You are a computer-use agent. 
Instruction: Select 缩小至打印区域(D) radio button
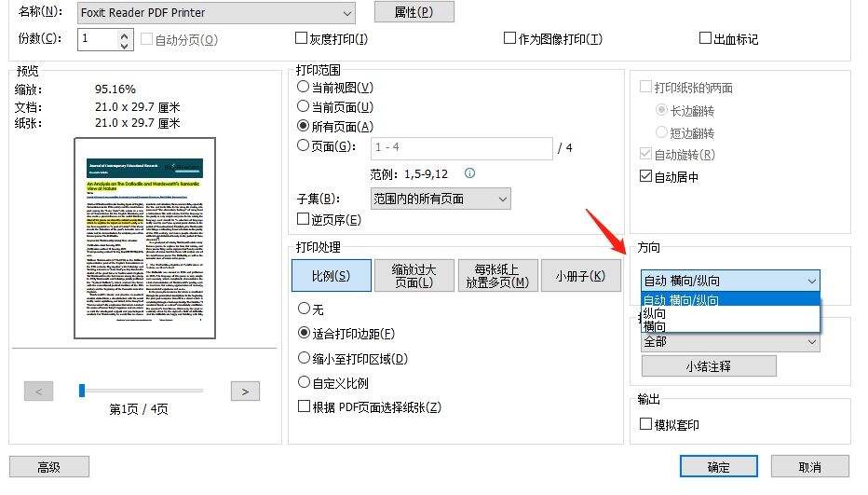304,358
